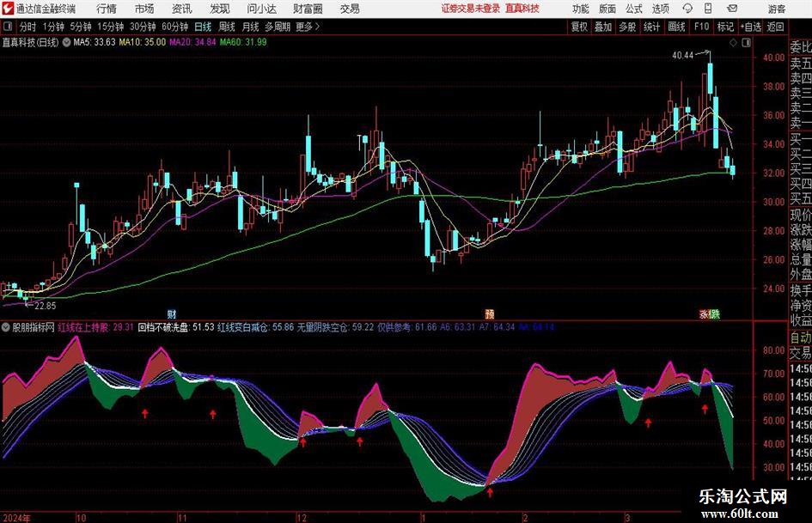The image size is (812, 523).
Task: Select the 周线 weekly period tab
Action: point(227,27)
